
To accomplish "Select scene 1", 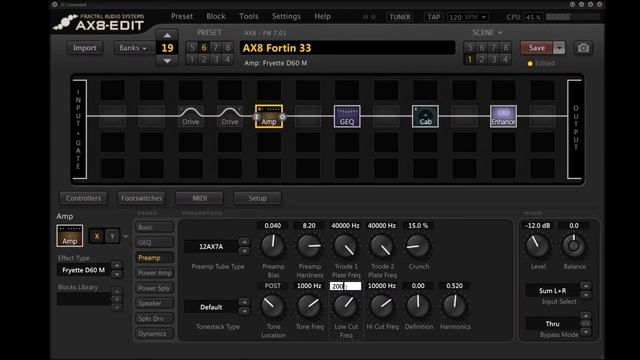I will [469, 60].
